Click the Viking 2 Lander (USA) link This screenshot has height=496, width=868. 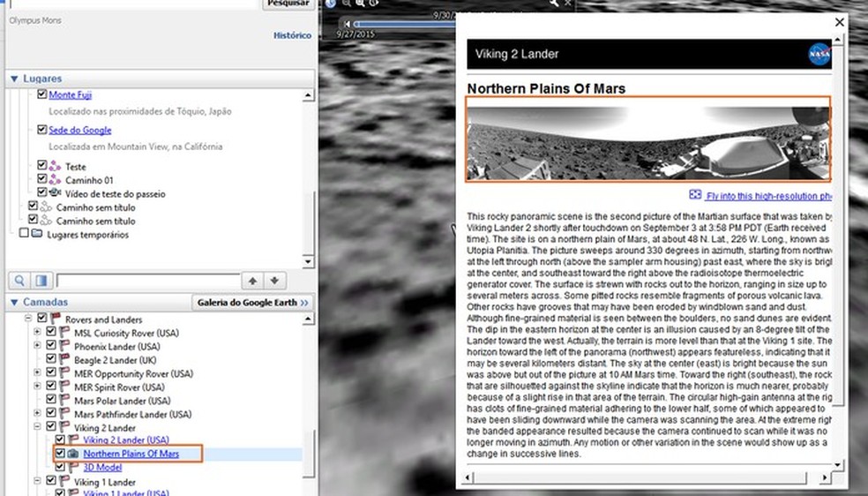[126, 440]
